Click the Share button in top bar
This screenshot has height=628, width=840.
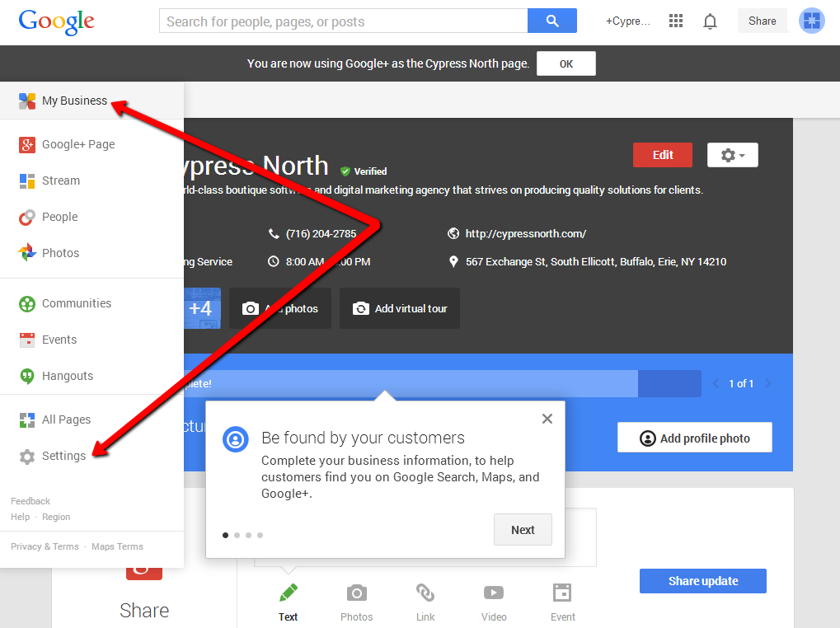pyautogui.click(x=763, y=21)
